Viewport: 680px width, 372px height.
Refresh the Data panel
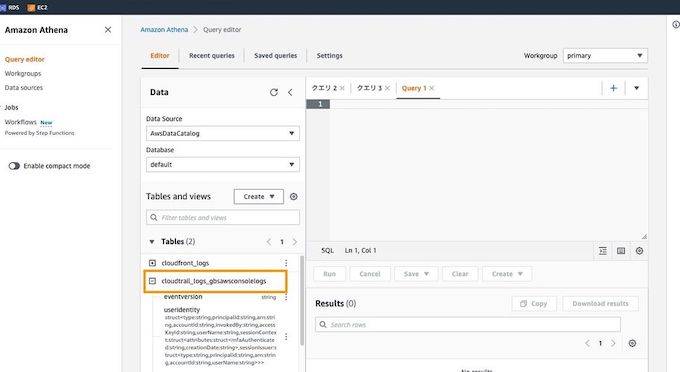274,92
